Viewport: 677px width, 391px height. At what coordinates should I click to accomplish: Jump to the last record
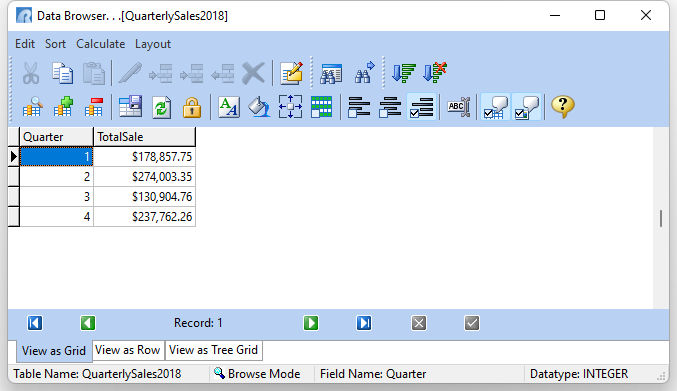[x=364, y=323]
